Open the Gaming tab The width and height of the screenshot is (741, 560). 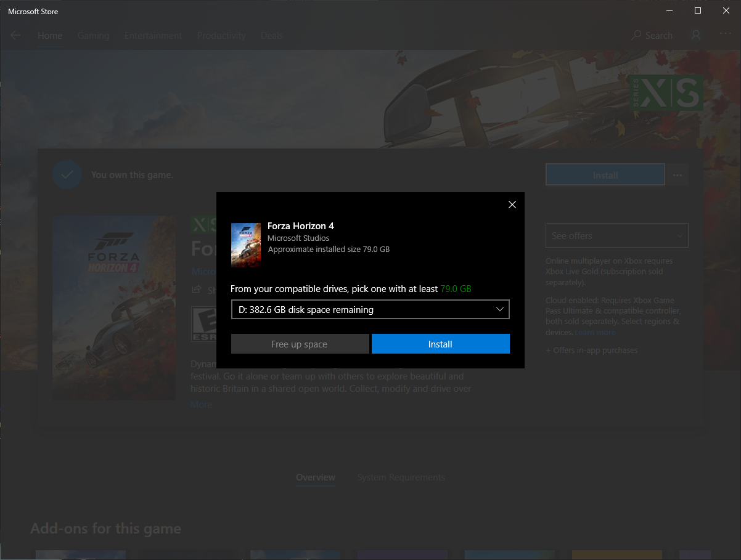pos(93,35)
